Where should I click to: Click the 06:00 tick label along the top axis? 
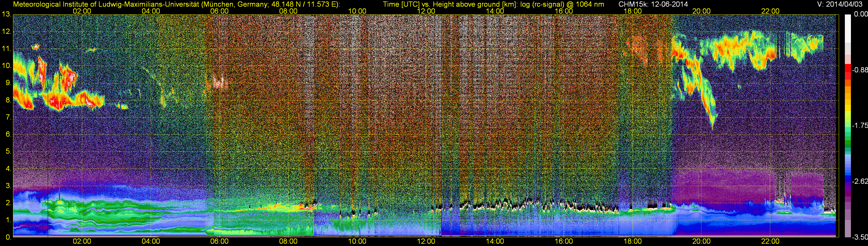click(219, 11)
